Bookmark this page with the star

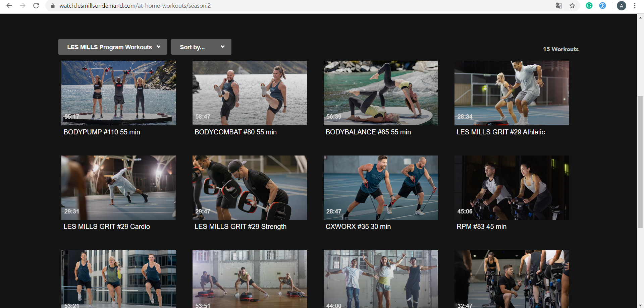pos(572,6)
